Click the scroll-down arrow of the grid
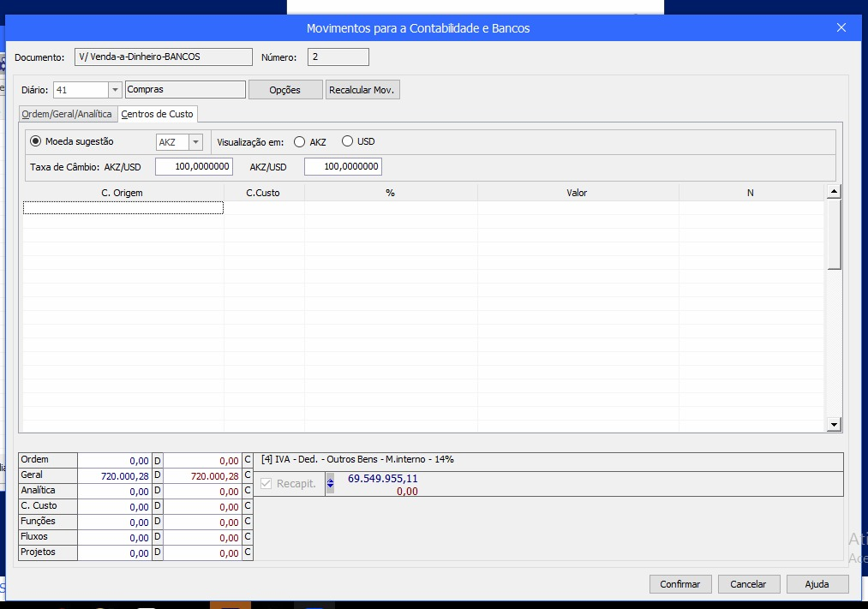 (x=834, y=425)
